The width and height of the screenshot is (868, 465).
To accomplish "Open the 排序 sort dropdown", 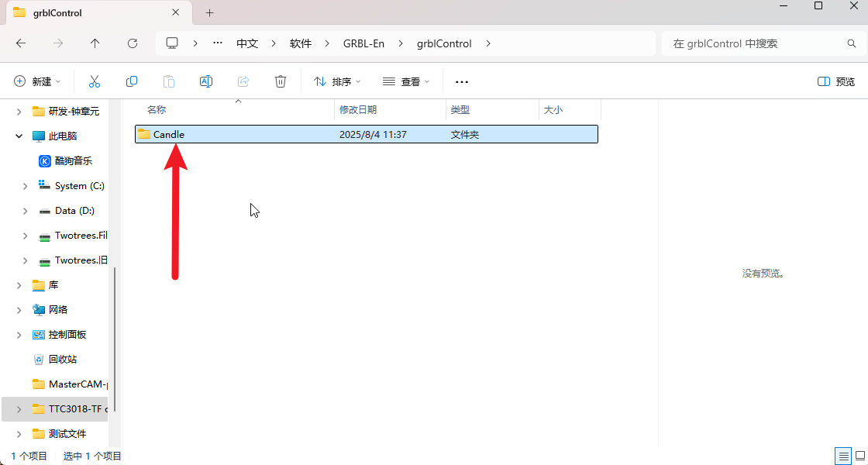I will (x=337, y=81).
